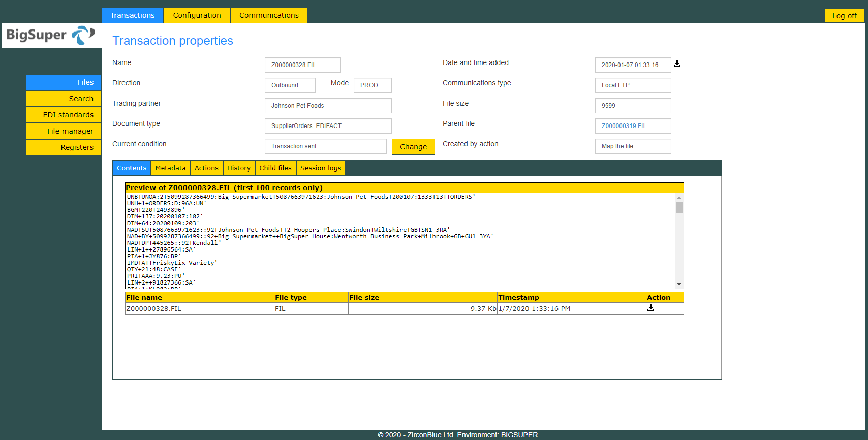View the Actions tab
This screenshot has width=868, height=440.
pyautogui.click(x=206, y=168)
